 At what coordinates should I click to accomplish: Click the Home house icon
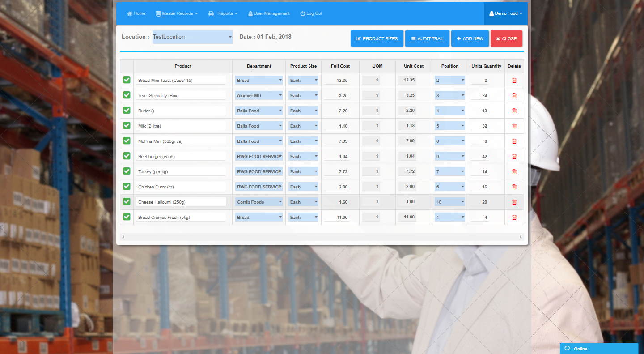coord(130,13)
